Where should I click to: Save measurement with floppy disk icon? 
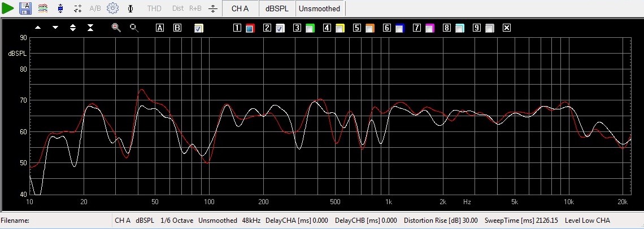[x=25, y=8]
